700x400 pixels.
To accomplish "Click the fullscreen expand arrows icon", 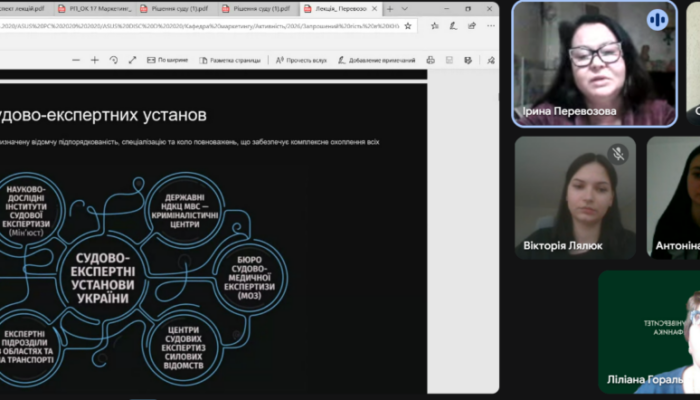I will click(132, 60).
